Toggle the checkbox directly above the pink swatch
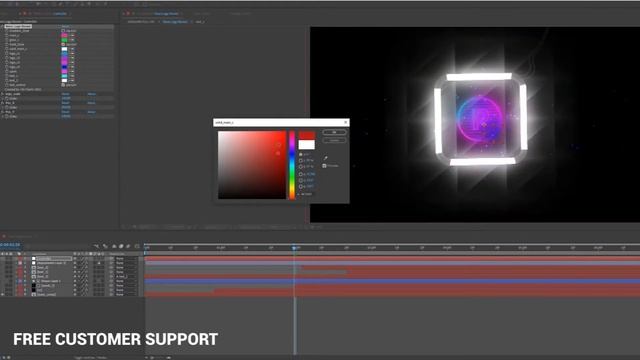 tap(63, 31)
